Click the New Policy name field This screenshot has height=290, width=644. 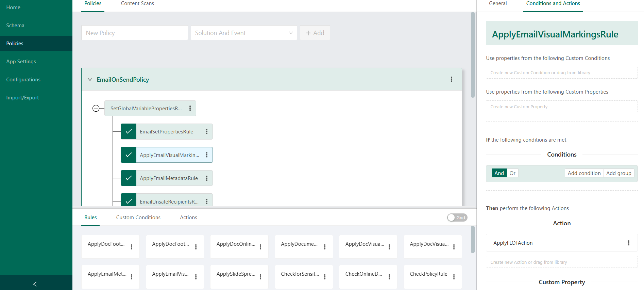(x=134, y=33)
